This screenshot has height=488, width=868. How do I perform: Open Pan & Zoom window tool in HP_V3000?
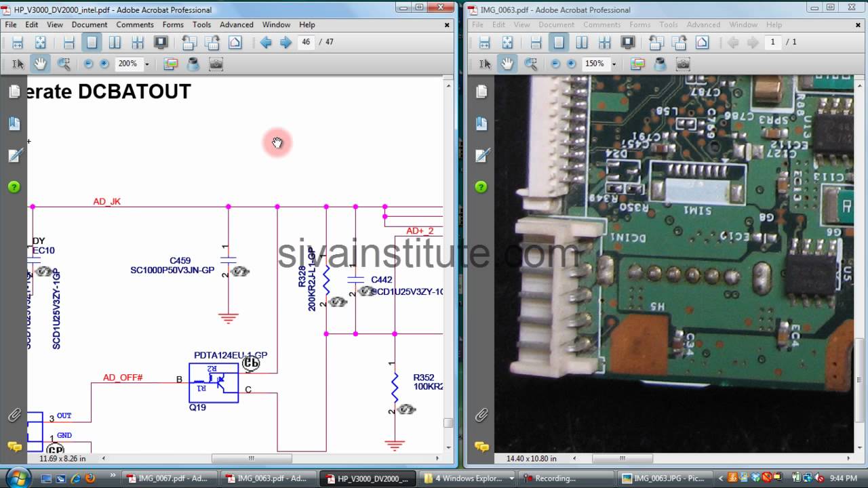coord(170,64)
